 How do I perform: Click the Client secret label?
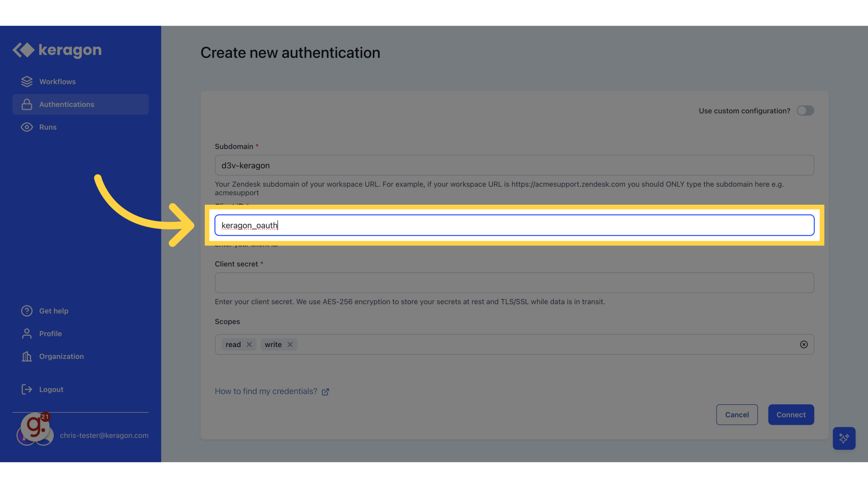[236, 264]
